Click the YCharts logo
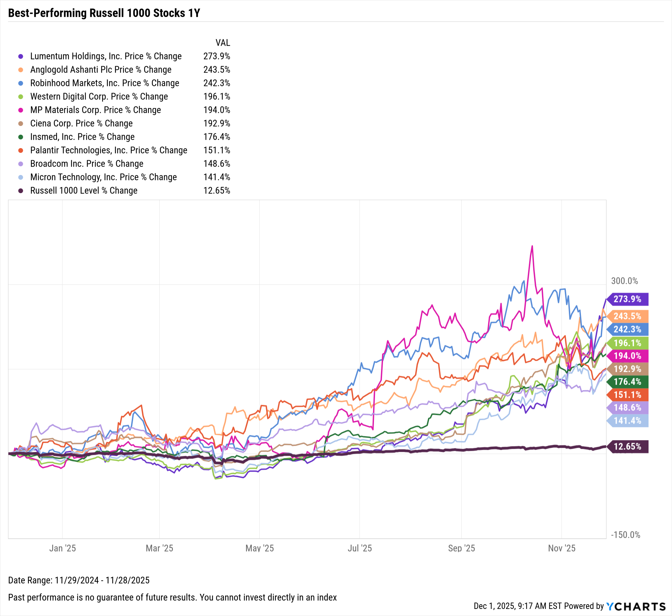 [636, 606]
